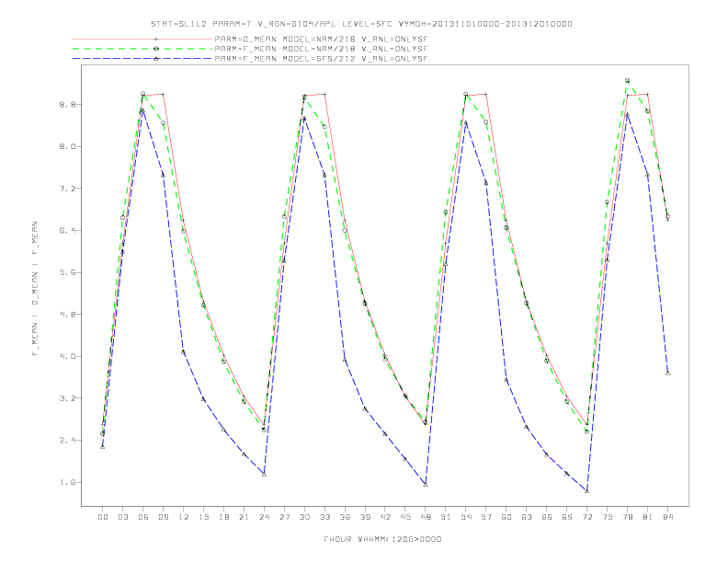This screenshot has height=563, width=728.
Task: Click the x-axis tick label 75
Action: [608, 517]
